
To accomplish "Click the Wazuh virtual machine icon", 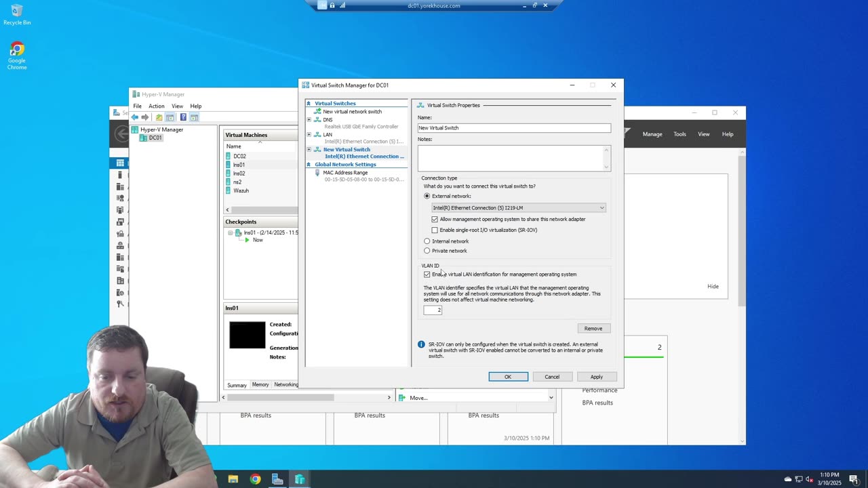I will 229,190.
